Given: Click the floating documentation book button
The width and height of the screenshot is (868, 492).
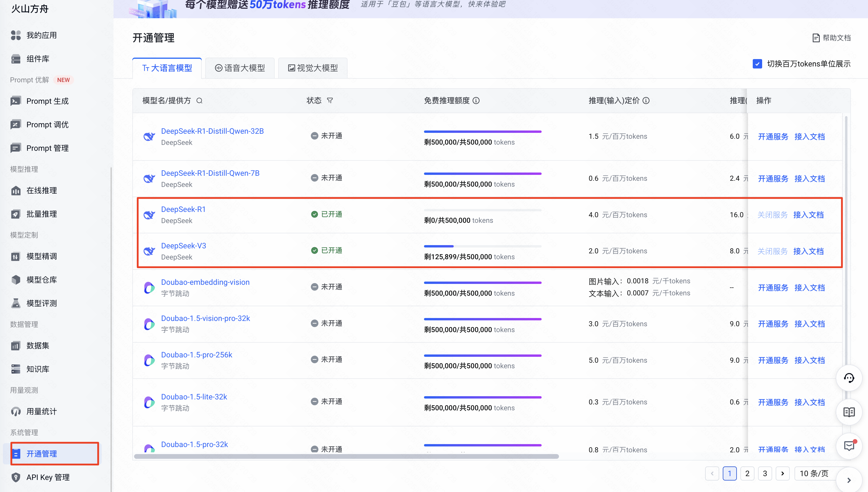Looking at the screenshot, I should 849,412.
